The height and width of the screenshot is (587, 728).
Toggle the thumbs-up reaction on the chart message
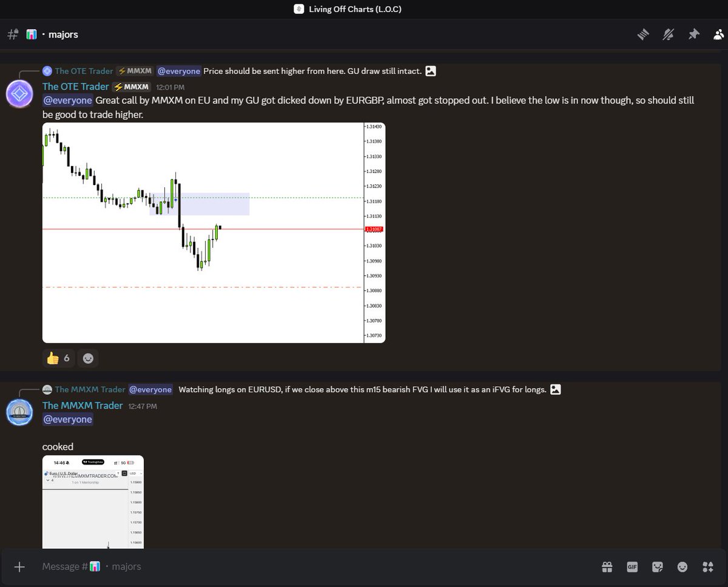click(x=58, y=358)
